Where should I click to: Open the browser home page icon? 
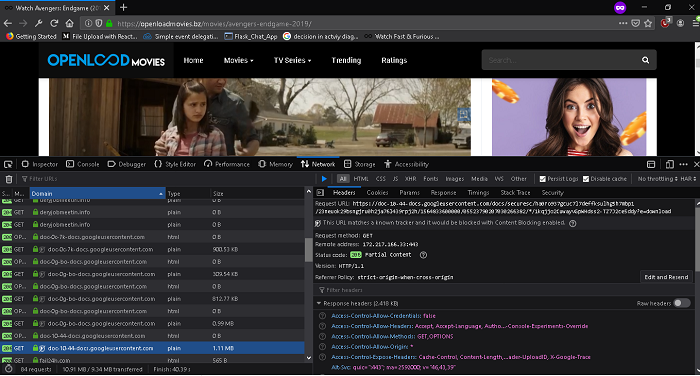pos(69,23)
